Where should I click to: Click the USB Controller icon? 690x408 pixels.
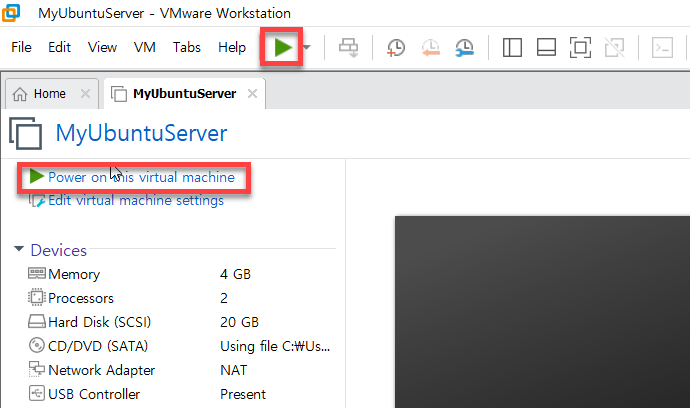37,393
